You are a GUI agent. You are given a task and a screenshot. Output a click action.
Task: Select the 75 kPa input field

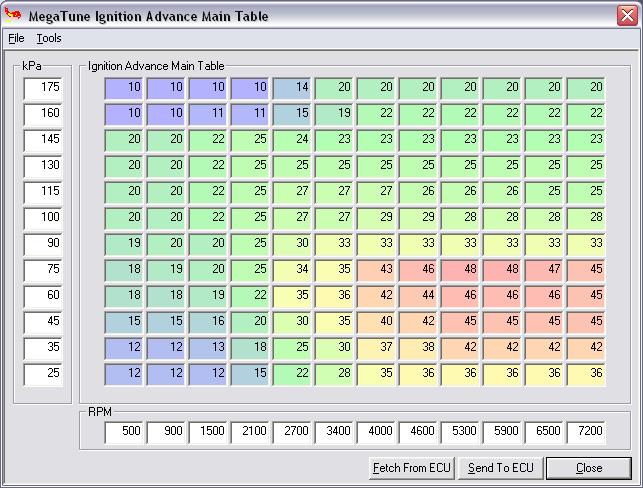click(43, 270)
